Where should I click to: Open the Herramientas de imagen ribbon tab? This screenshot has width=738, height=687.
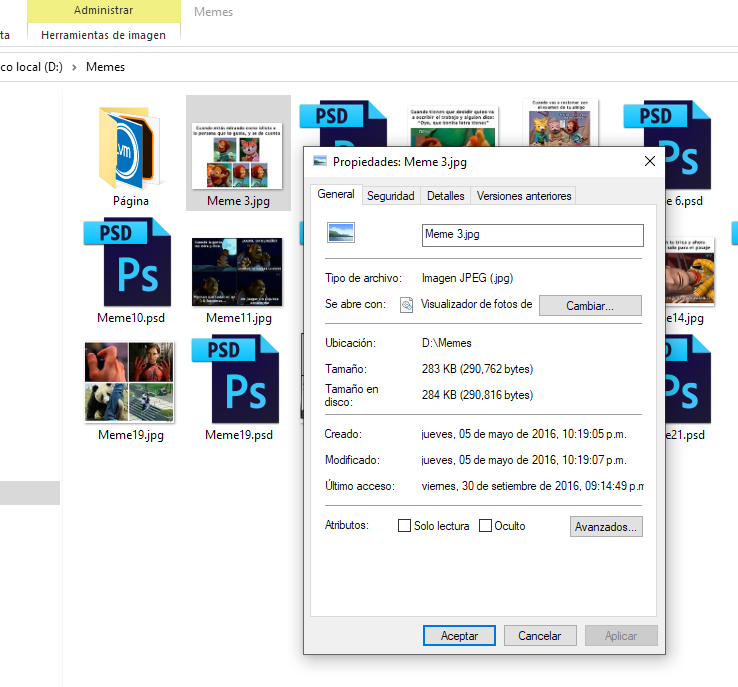click(103, 35)
